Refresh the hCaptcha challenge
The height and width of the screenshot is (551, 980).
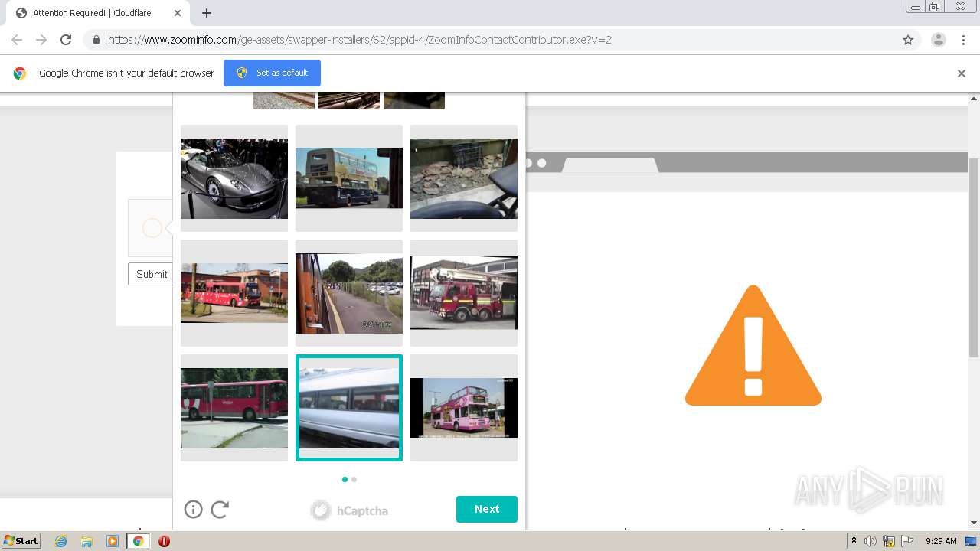220,509
